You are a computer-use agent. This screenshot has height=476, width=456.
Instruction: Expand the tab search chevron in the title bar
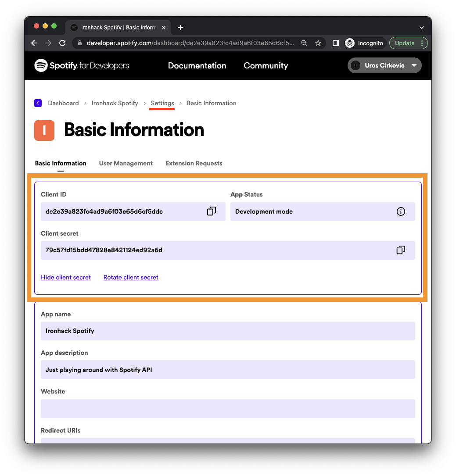(x=421, y=28)
